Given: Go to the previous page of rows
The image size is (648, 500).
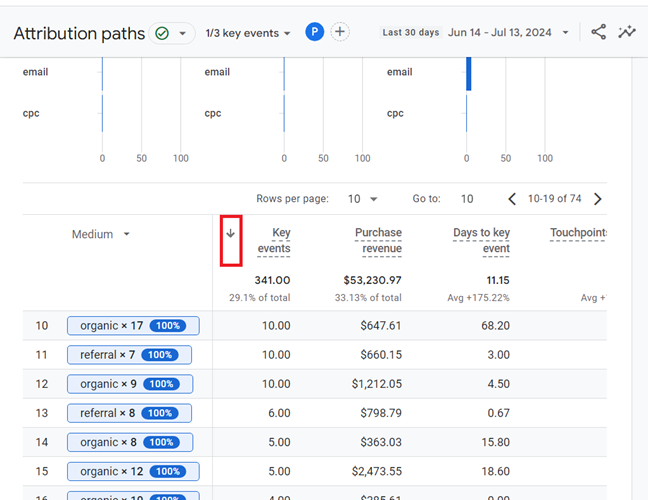Looking at the screenshot, I should 512,199.
